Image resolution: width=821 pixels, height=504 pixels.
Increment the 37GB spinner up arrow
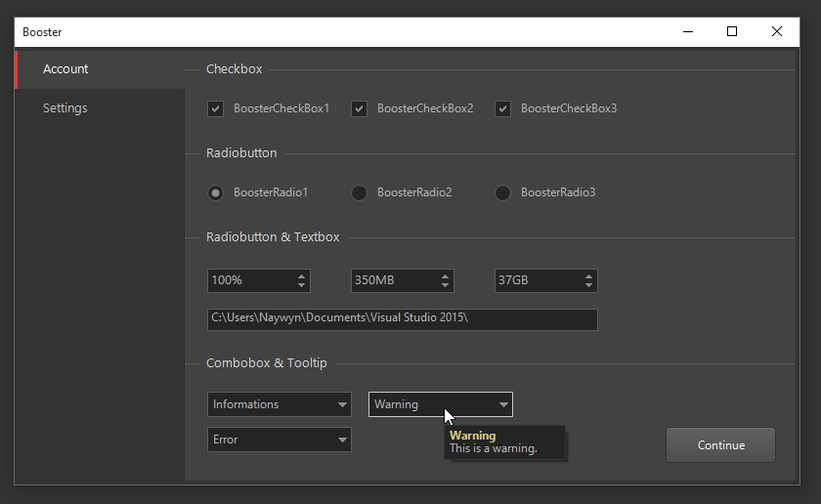pyautogui.click(x=589, y=275)
